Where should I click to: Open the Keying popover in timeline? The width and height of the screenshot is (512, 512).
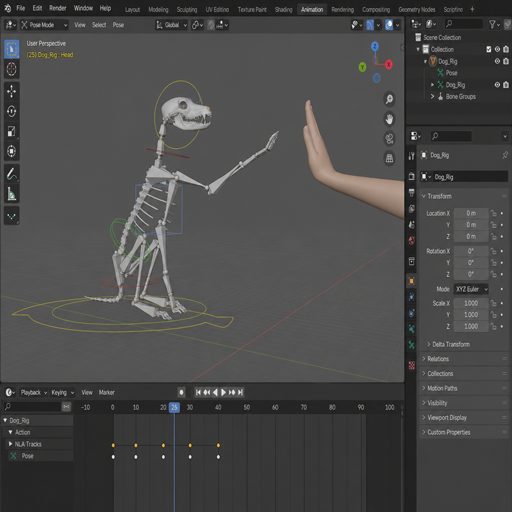click(62, 392)
